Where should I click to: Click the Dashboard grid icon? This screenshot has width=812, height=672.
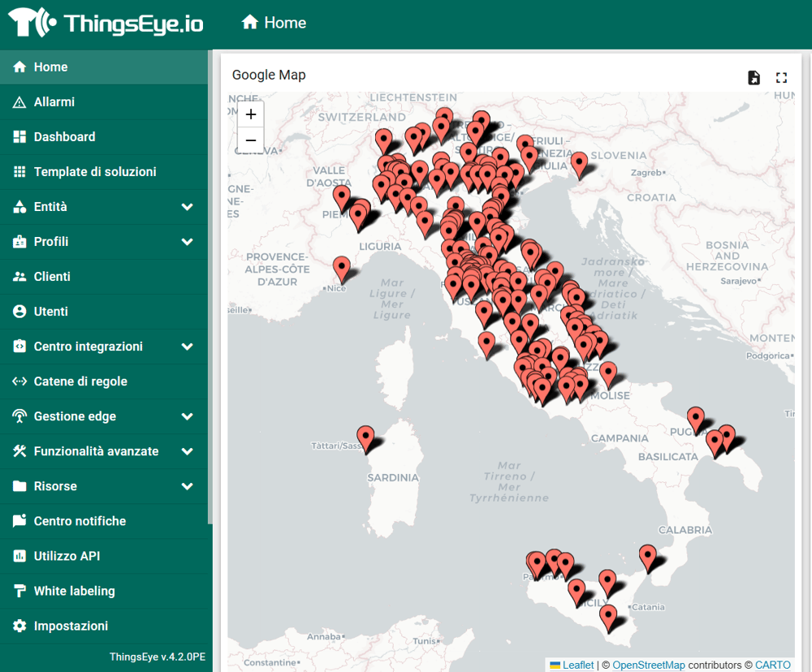pyautogui.click(x=20, y=137)
